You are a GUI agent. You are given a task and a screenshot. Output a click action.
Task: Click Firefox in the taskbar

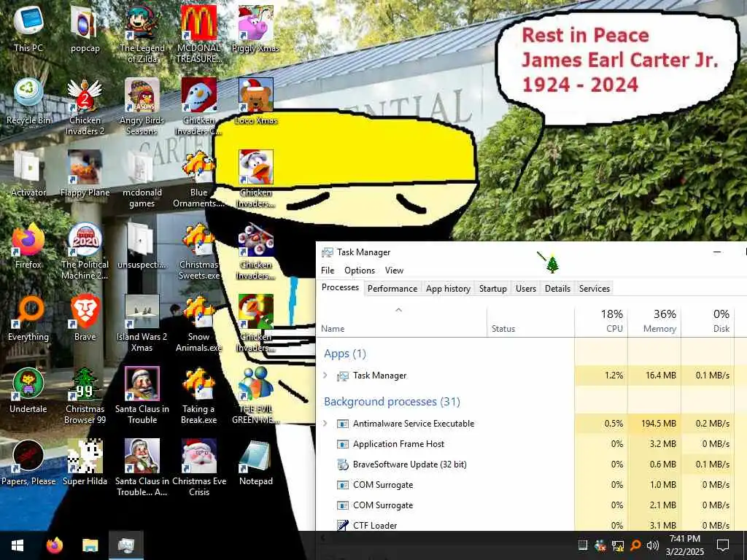55,545
